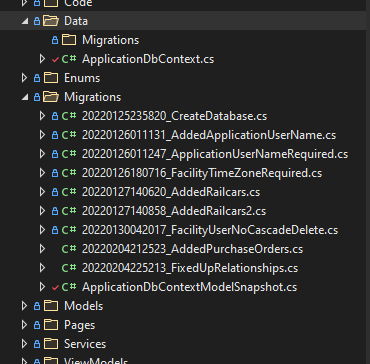This screenshot has height=364, width=370.
Task: Click lock icon beside CreateDatabase.cs
Action: tap(55, 116)
